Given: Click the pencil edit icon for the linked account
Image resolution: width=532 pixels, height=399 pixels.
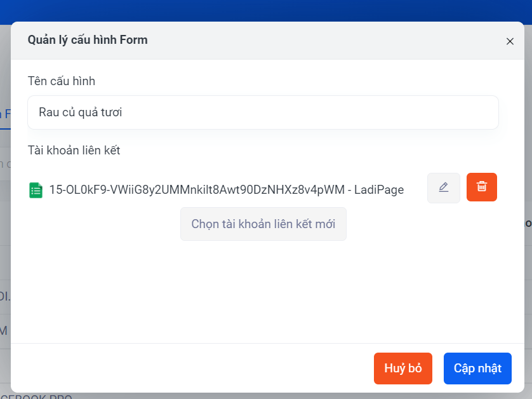Looking at the screenshot, I should 444,188.
